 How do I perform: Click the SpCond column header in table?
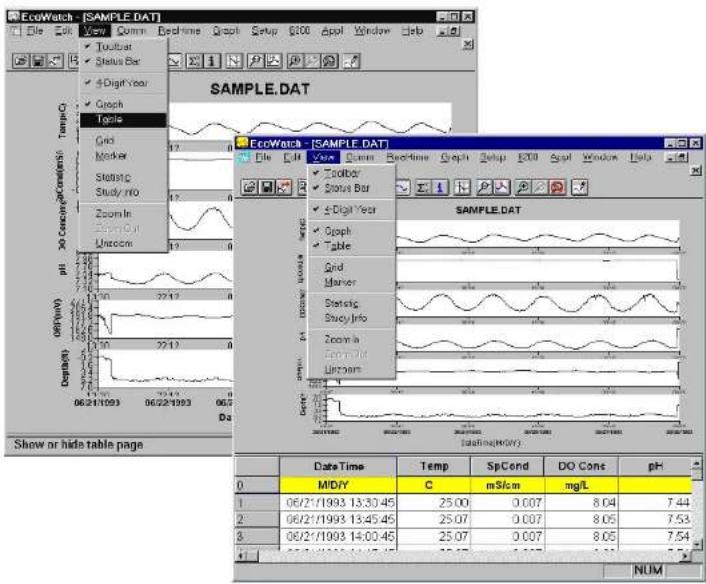pos(507,466)
